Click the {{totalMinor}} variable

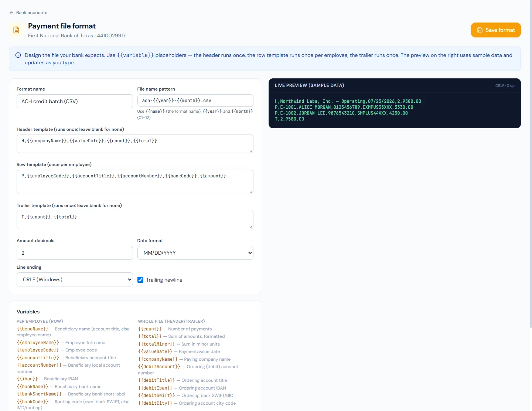click(x=157, y=344)
